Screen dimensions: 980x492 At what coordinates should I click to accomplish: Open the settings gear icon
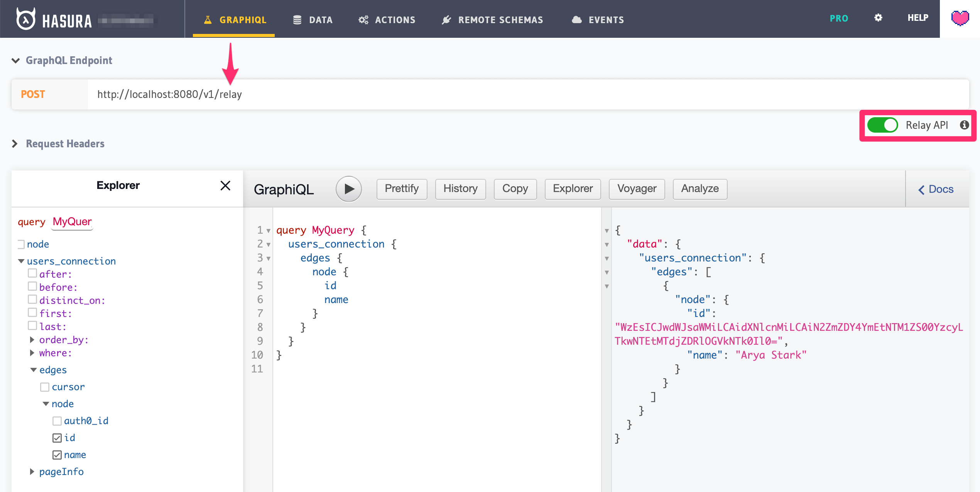(879, 18)
